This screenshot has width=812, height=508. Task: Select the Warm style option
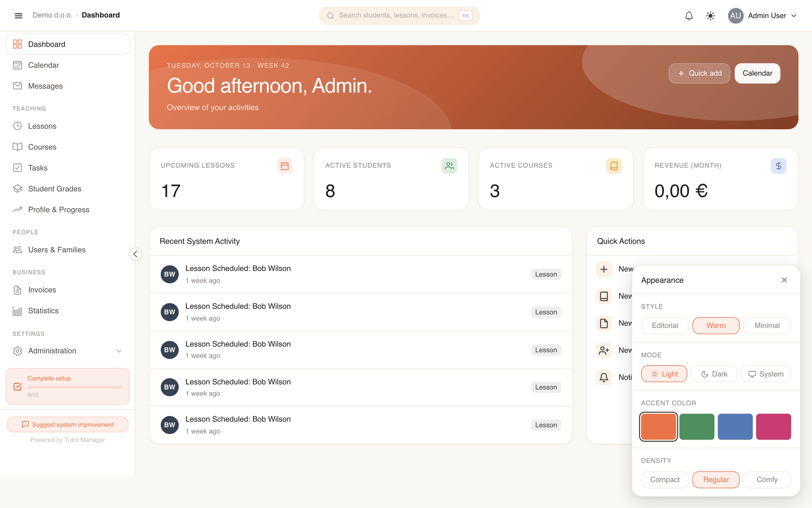716,326
